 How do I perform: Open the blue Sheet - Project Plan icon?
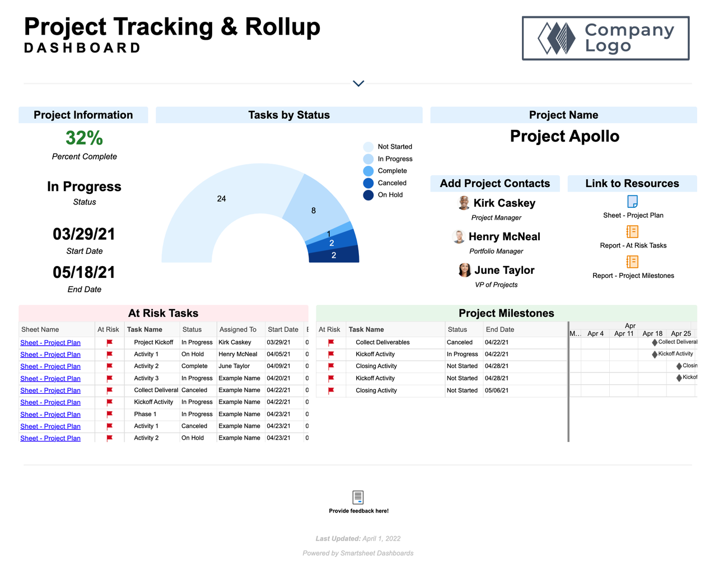click(633, 202)
